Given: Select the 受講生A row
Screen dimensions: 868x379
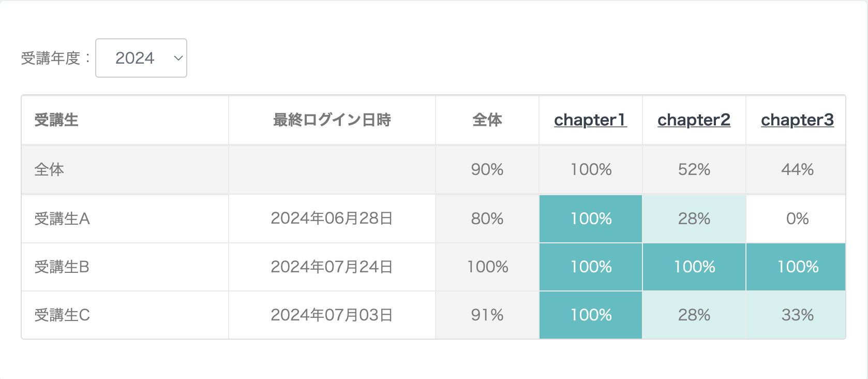Looking at the screenshot, I should (124, 218).
